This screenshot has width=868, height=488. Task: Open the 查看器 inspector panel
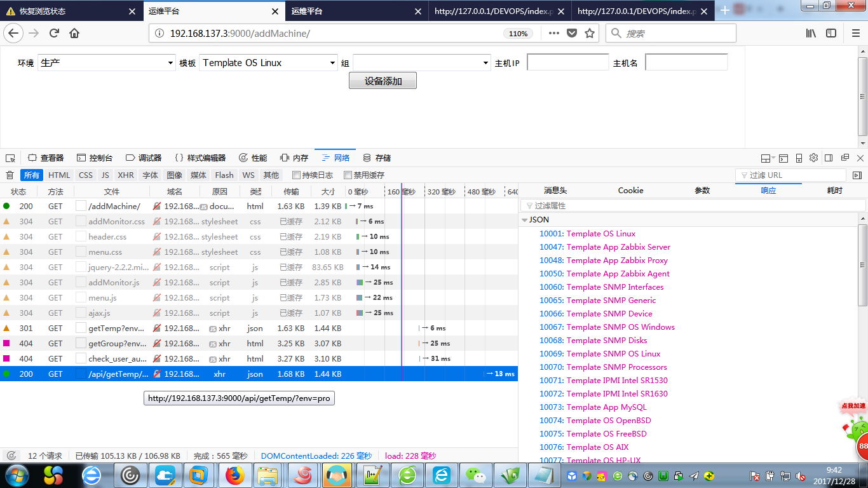[x=46, y=158]
